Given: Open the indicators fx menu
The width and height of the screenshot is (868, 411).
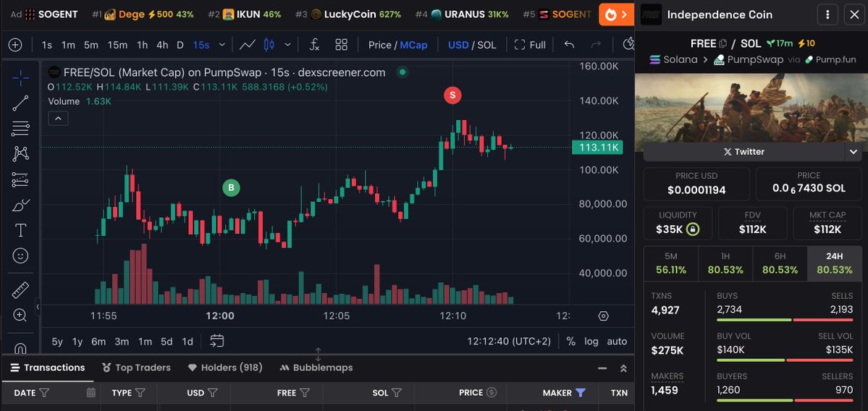Looking at the screenshot, I should (314, 45).
